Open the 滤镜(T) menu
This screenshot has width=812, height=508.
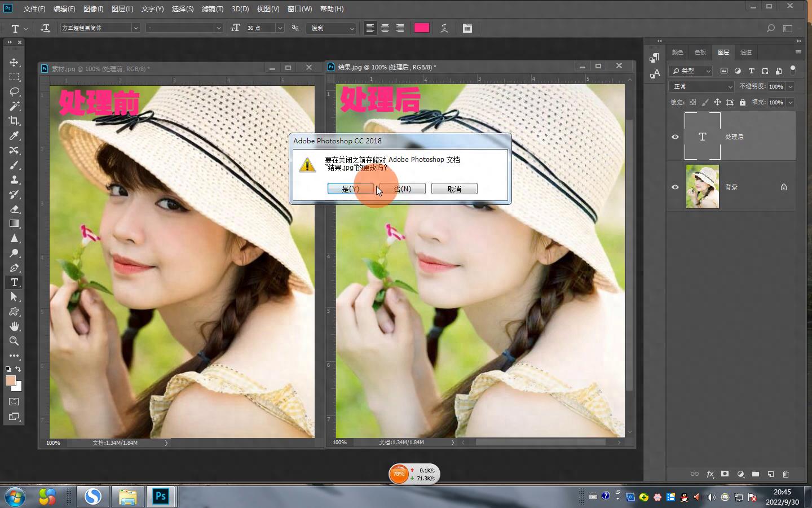click(212, 9)
